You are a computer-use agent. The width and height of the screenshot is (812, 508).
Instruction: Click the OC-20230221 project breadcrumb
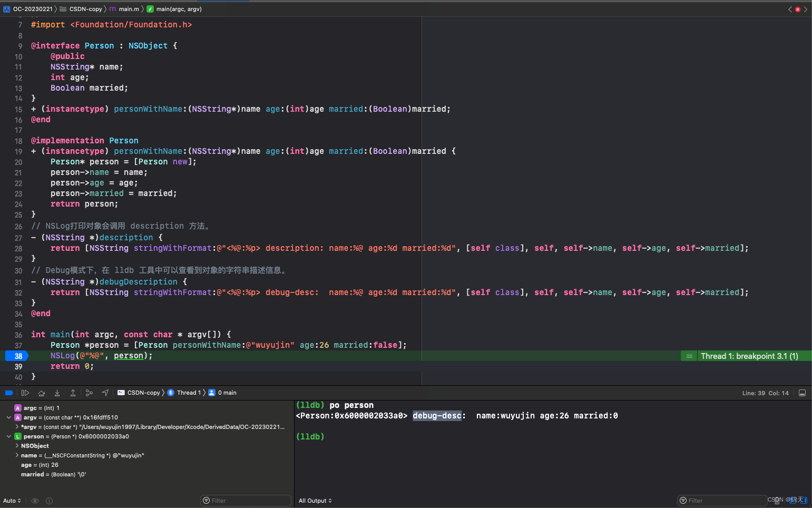tap(28, 9)
